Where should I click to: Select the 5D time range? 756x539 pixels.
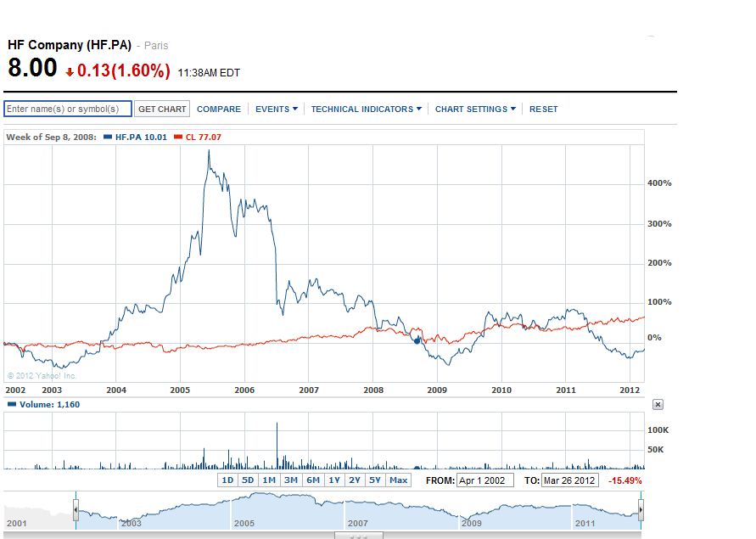248,480
